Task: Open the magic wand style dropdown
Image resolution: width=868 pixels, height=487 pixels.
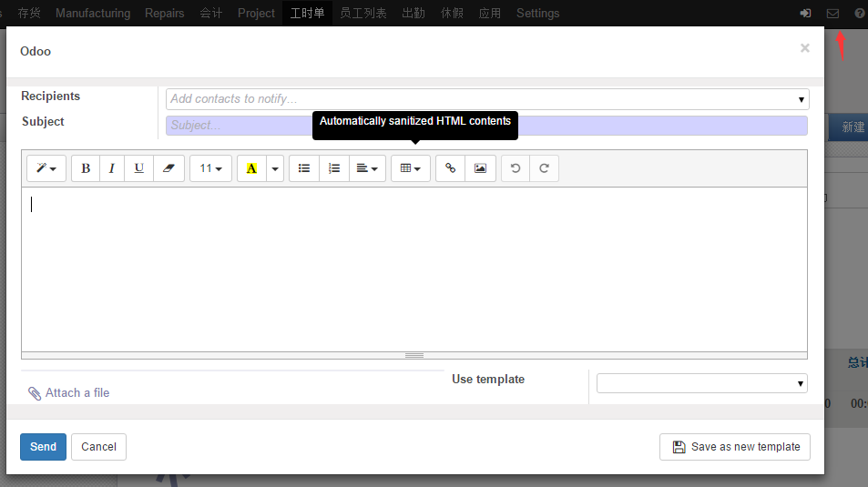Action: (x=46, y=168)
